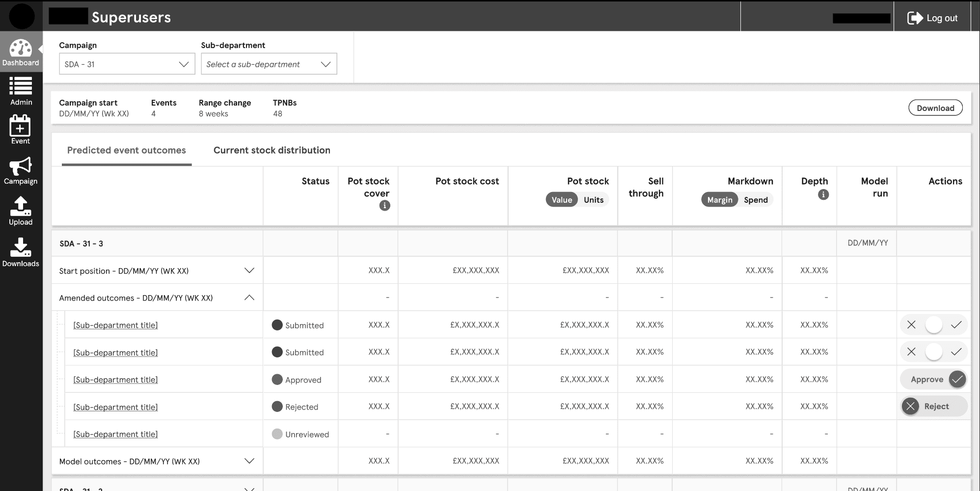Toggle approval switch on first Submitted row
This screenshot has height=491, width=980.
(933, 325)
